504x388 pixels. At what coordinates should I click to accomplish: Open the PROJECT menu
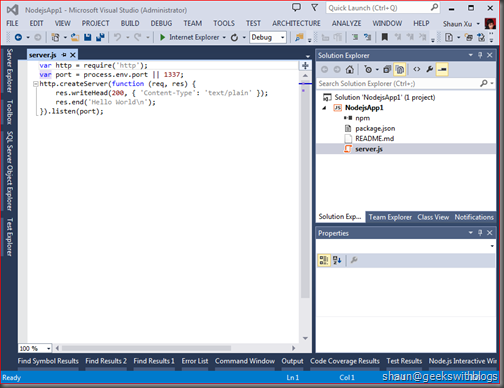pos(96,23)
